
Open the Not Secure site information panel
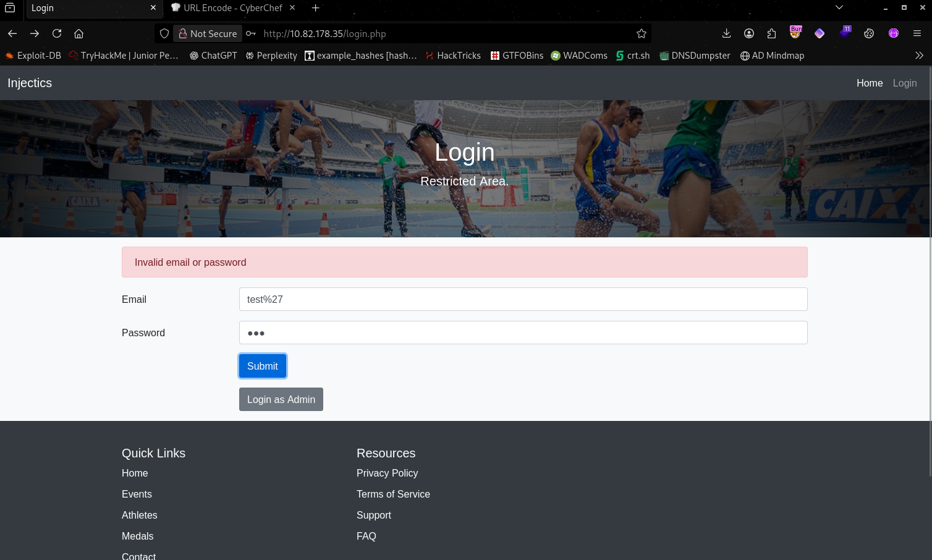[208, 33]
